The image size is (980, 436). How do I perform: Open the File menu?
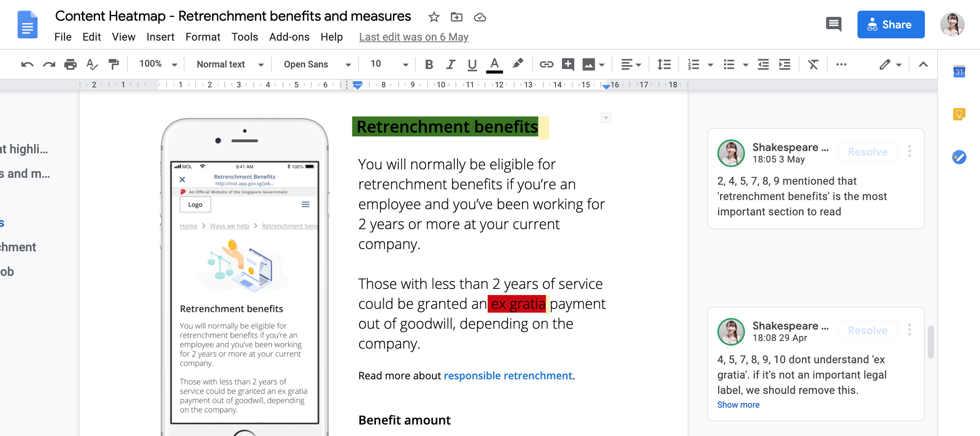(x=63, y=37)
